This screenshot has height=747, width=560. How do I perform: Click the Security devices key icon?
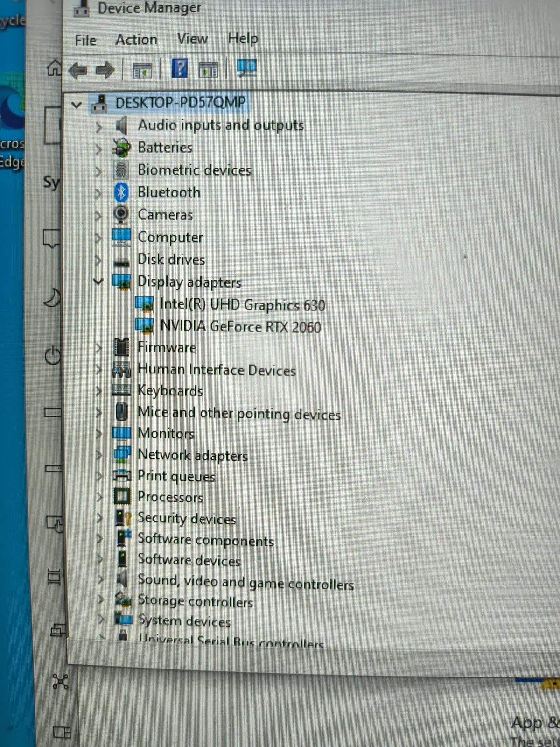[123, 518]
